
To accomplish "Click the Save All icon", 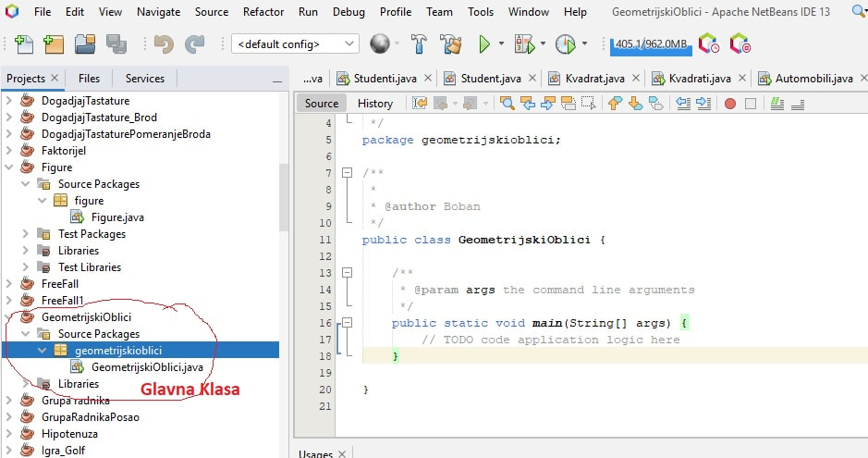I will [116, 44].
